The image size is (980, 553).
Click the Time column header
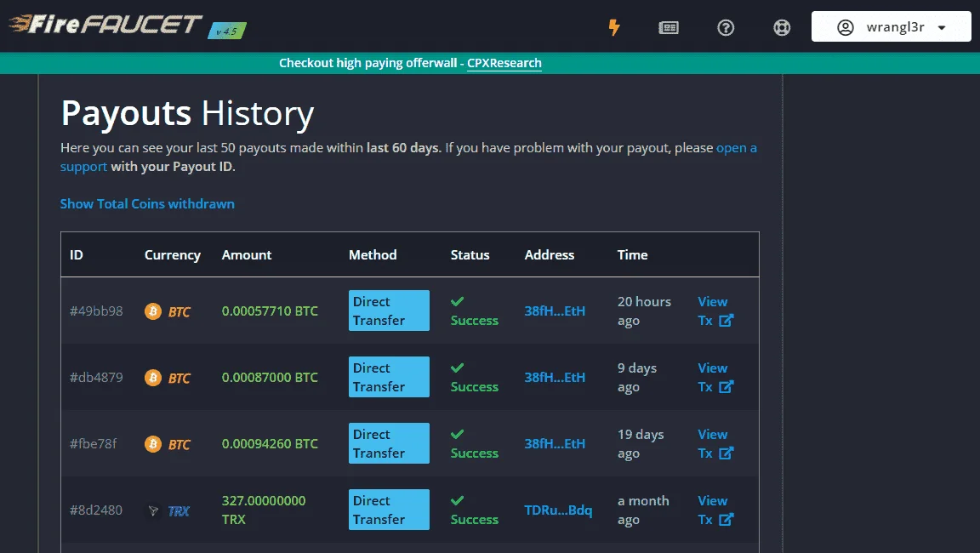(633, 255)
